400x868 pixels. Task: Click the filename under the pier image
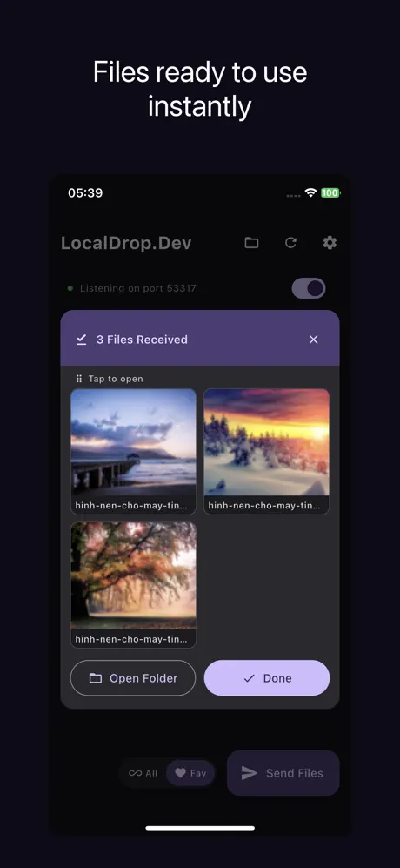click(x=131, y=506)
